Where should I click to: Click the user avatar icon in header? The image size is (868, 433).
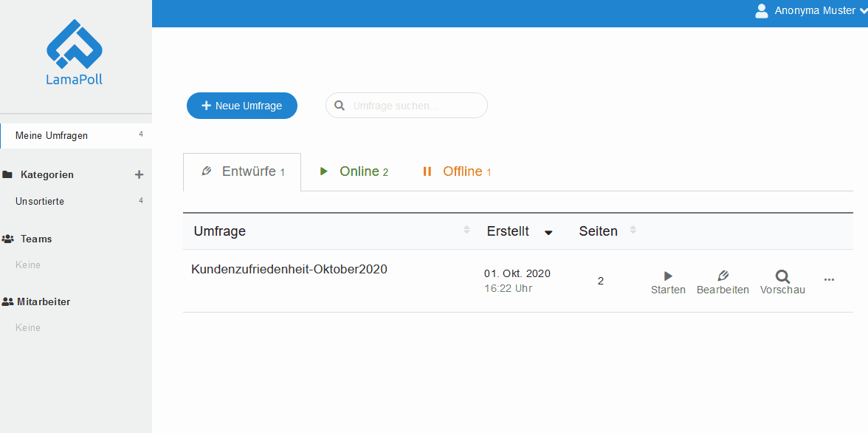click(x=762, y=10)
